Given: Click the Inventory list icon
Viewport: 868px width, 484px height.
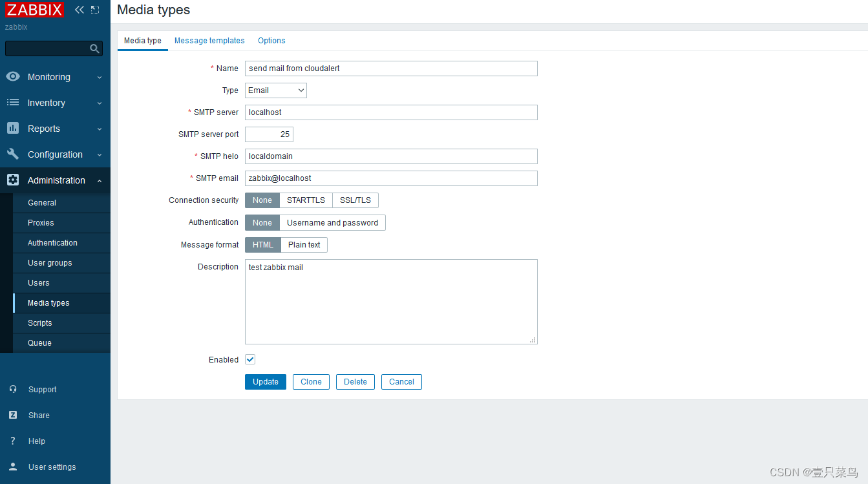Looking at the screenshot, I should [x=13, y=102].
